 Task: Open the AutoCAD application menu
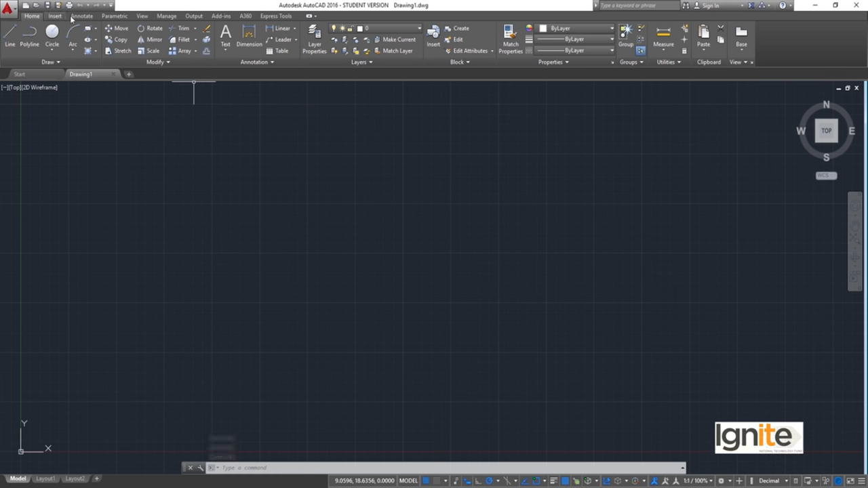[x=7, y=9]
